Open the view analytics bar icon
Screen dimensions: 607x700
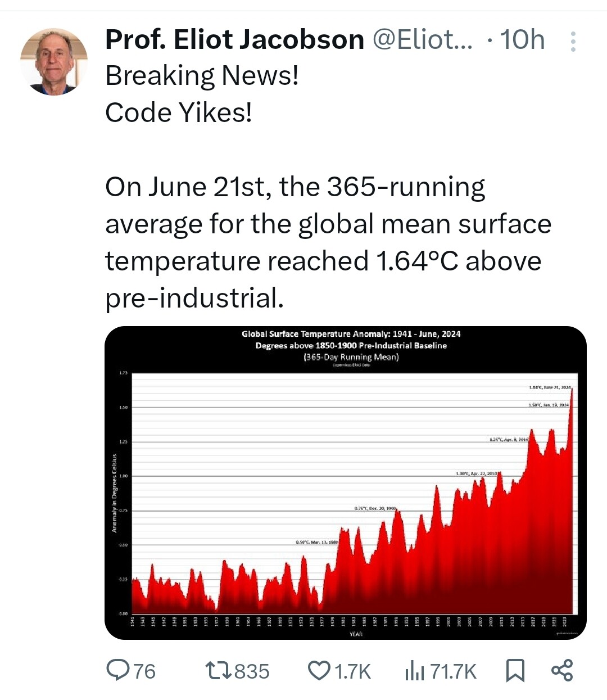[415, 671]
